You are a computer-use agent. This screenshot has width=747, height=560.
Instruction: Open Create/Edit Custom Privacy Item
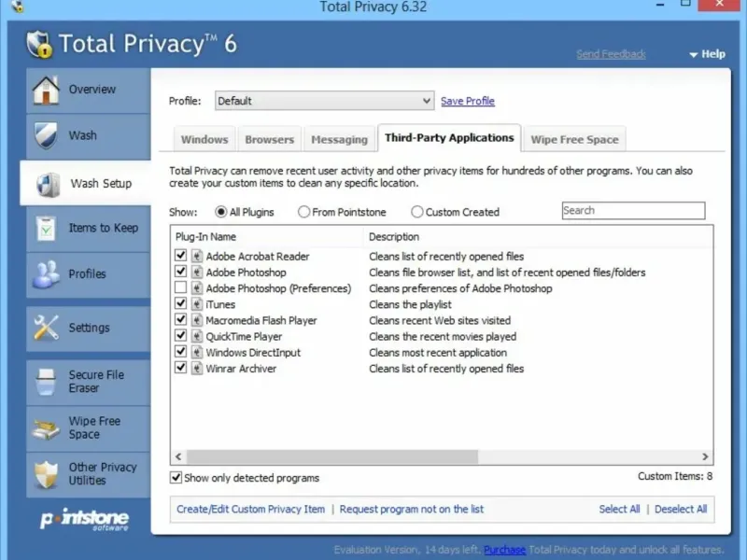coord(250,509)
